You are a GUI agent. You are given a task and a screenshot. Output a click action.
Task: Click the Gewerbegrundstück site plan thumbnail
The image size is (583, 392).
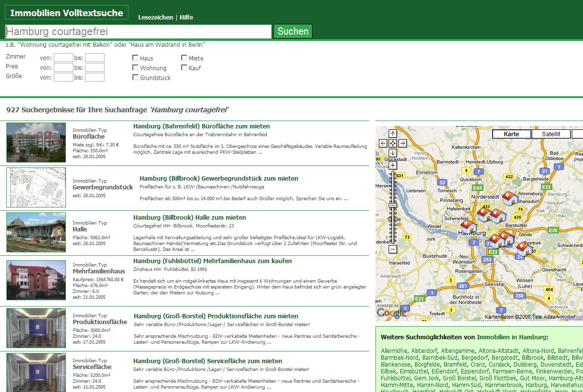[x=36, y=187]
